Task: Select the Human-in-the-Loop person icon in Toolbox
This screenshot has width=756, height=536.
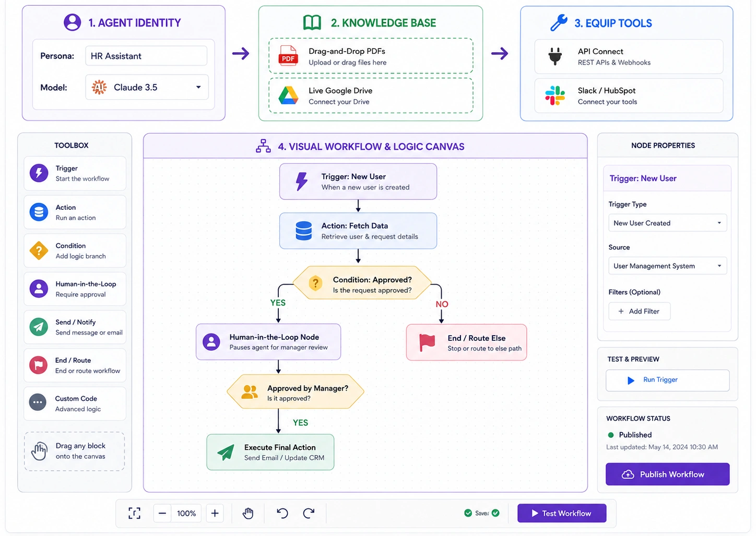Action: 39,289
